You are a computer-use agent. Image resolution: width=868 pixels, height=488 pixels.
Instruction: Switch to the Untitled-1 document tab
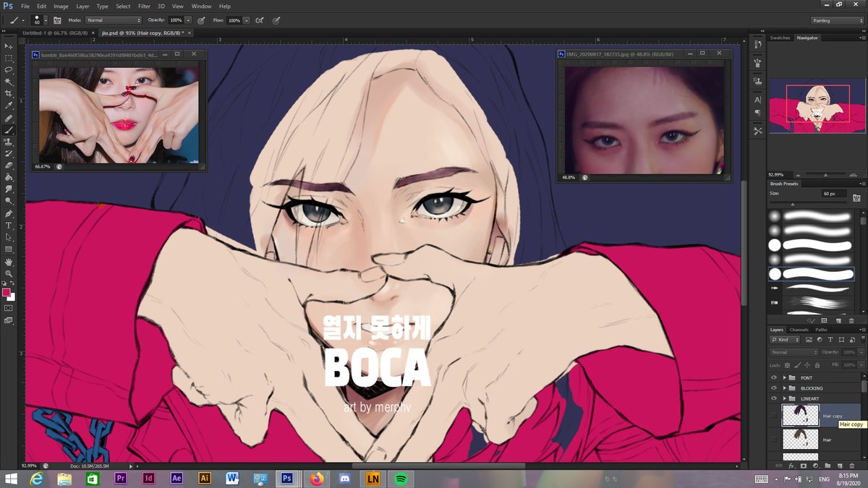[x=55, y=33]
